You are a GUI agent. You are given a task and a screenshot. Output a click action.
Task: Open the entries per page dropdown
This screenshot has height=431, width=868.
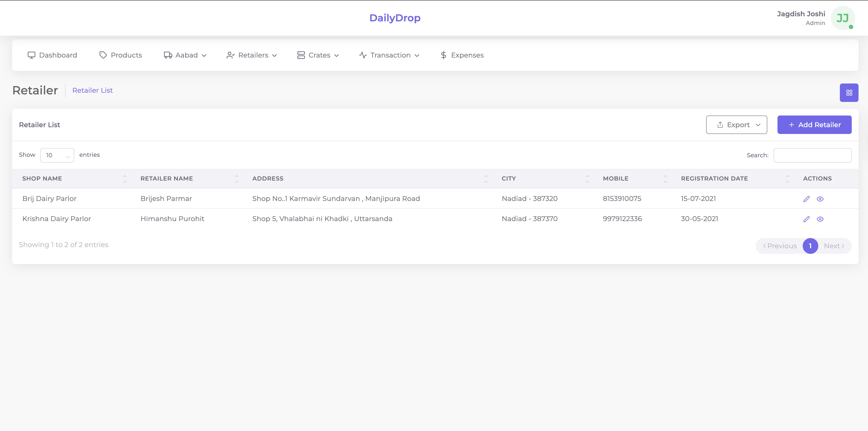(57, 155)
